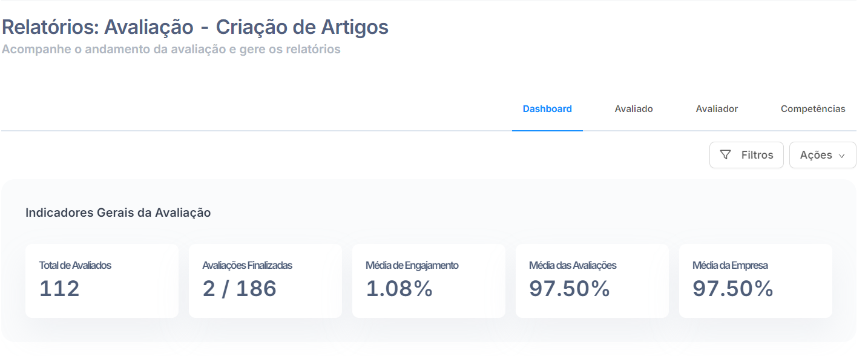The image size is (868, 356).
Task: Click the Indicadores Gerais da Avaliação heading
Action: point(118,213)
